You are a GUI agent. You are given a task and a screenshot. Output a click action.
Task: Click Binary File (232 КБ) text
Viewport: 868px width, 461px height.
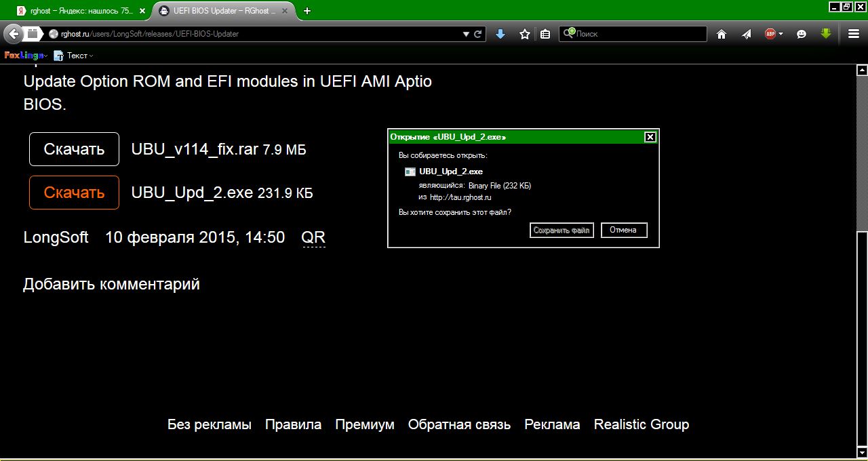(500, 186)
